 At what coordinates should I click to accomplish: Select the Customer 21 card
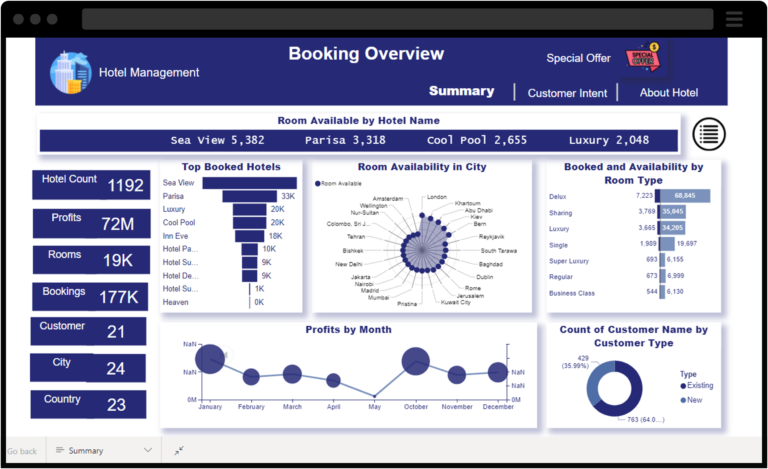pyautogui.click(x=88, y=331)
